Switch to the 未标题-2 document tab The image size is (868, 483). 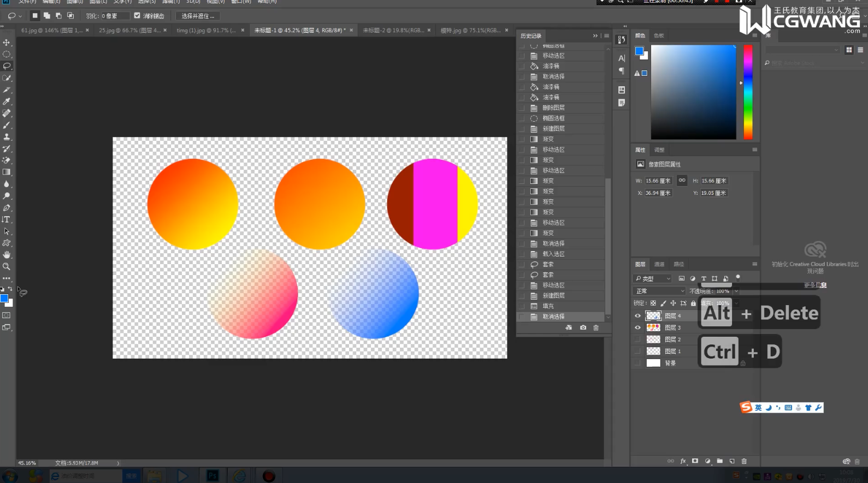[393, 31]
